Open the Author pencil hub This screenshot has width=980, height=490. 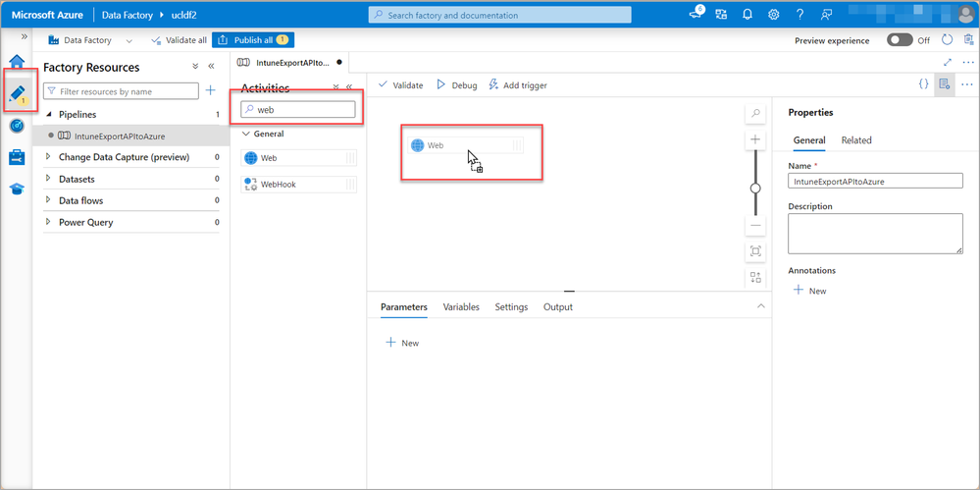pos(17,93)
